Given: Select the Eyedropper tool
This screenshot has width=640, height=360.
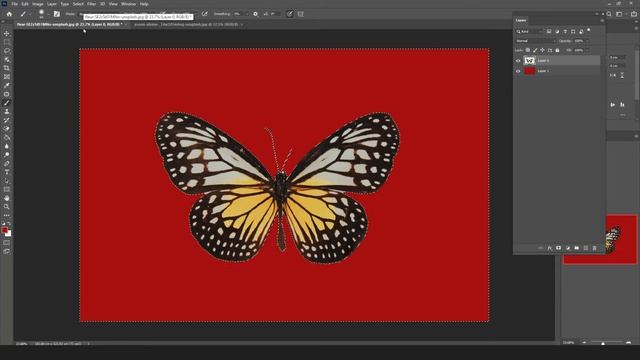Looking at the screenshot, I should (7, 85).
